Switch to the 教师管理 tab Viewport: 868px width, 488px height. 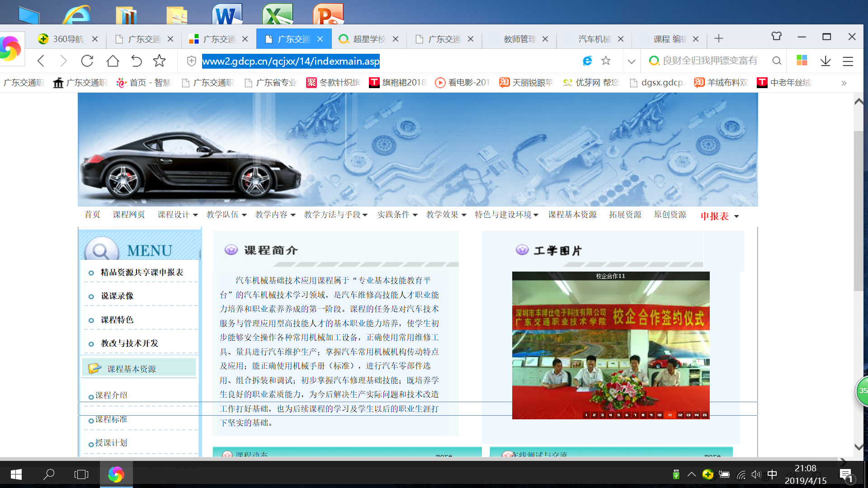[x=519, y=39]
